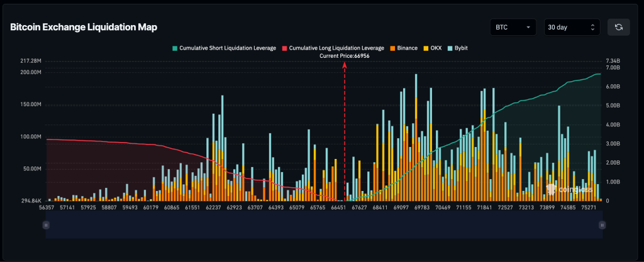
Task: Click the zoom range slider track
Action: point(324,224)
